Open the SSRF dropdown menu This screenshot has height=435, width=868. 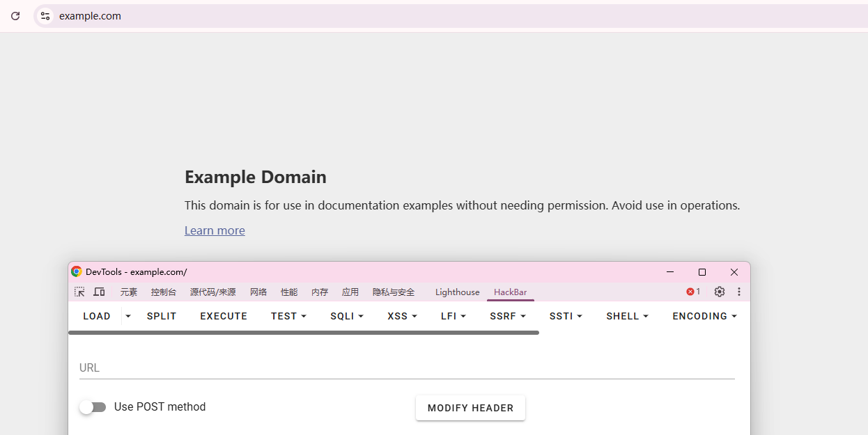point(508,316)
